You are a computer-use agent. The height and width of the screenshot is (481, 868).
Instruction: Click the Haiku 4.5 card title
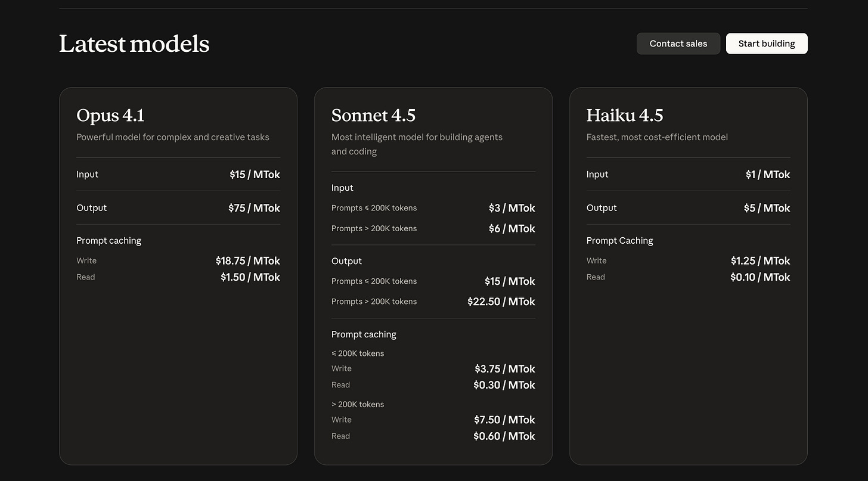click(x=625, y=115)
